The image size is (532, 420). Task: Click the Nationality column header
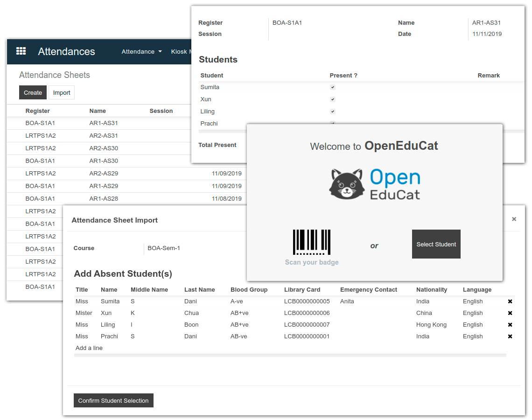click(432, 290)
